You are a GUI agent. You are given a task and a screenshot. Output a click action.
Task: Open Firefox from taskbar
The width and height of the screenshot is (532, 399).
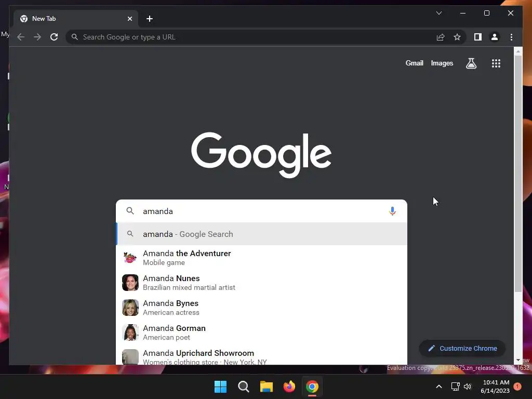click(x=289, y=387)
